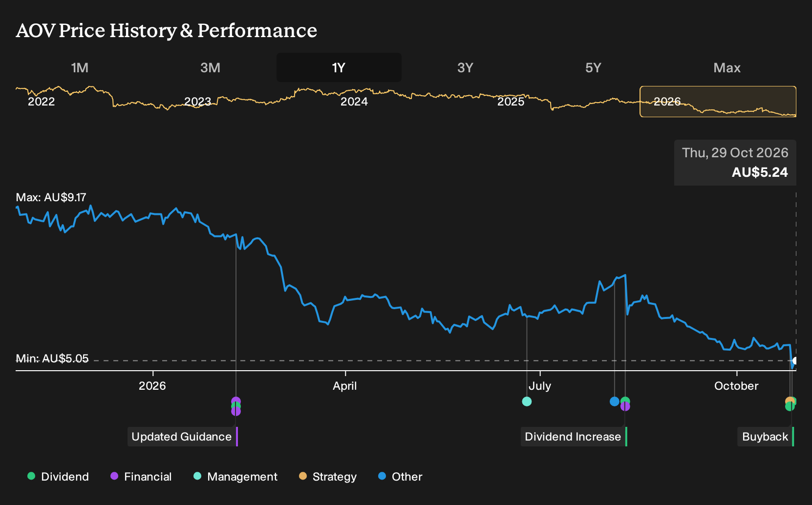Screen dimensions: 812x505
Task: Select the 1M time range tab
Action: click(80, 67)
